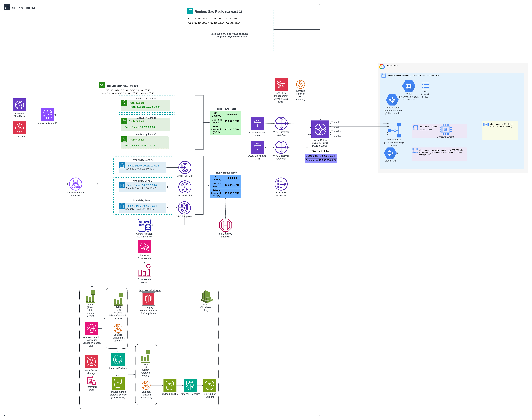532x420 pixels.
Task: Click the Tokyo: shinjuku_vpc01 label
Action: (x=122, y=86)
